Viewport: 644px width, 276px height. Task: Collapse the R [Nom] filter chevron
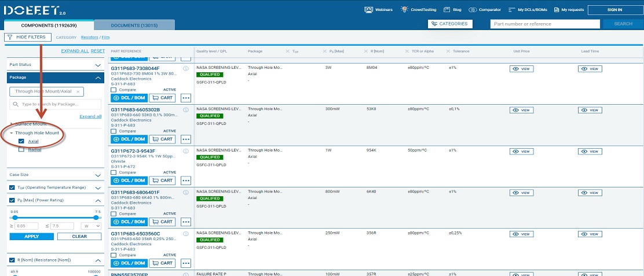click(x=98, y=260)
